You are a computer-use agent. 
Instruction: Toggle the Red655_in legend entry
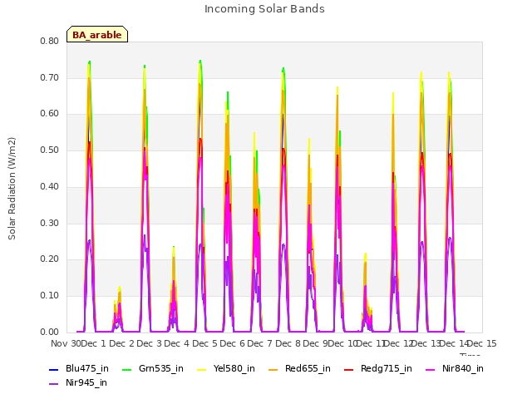point(299,369)
